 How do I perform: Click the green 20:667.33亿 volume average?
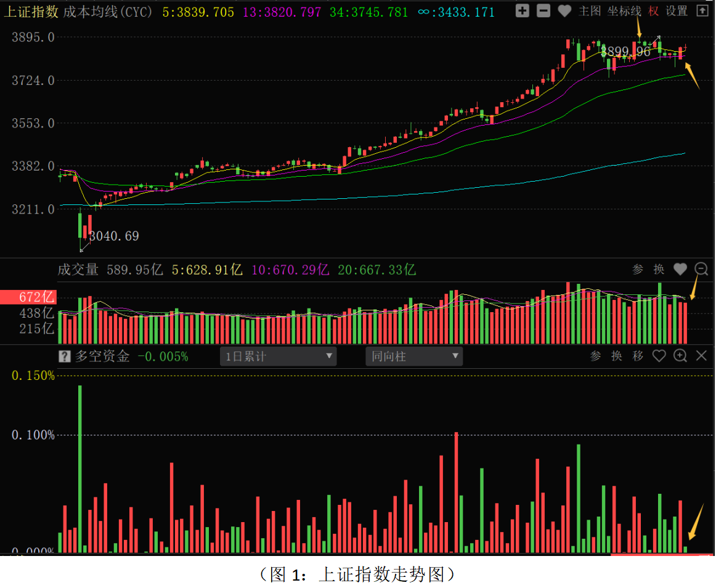coord(376,270)
